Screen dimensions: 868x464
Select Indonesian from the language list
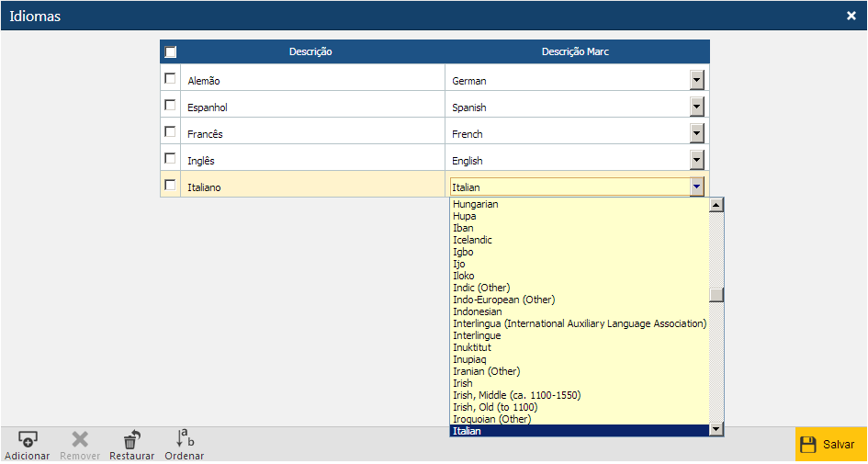coord(478,311)
